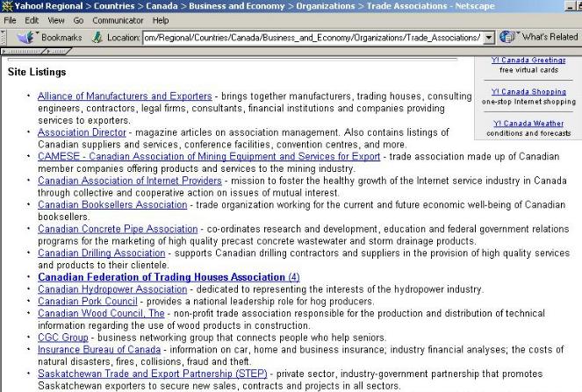
Task: Open the View menu
Action: point(55,20)
